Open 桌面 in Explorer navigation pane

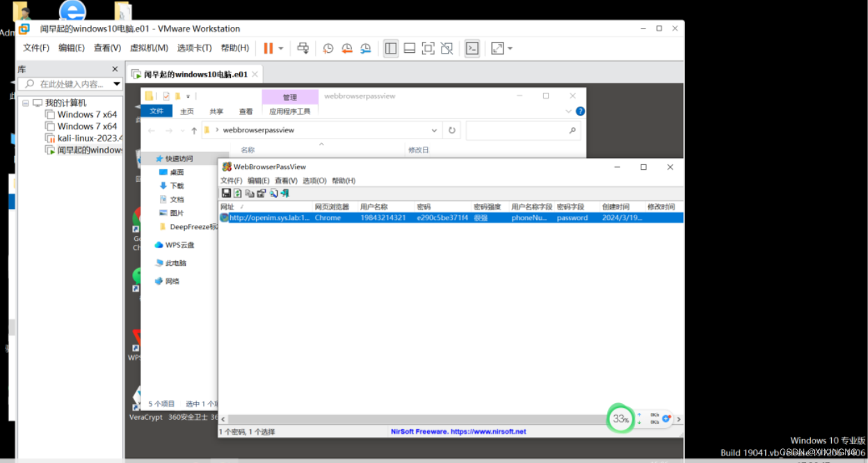tap(171, 172)
